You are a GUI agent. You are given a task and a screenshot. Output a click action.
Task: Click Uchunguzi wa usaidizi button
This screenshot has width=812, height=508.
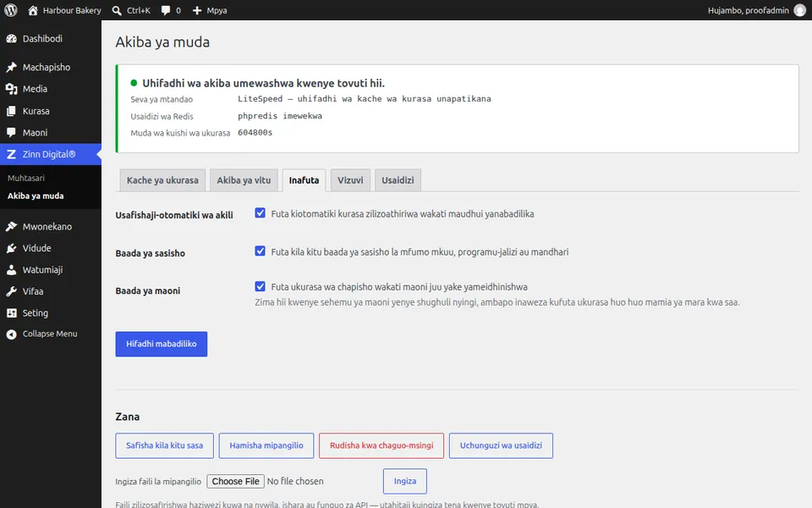501,446
